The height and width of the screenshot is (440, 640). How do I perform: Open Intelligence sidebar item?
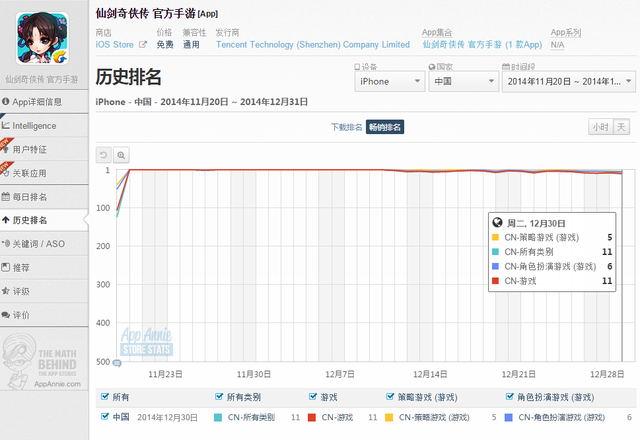44,126
